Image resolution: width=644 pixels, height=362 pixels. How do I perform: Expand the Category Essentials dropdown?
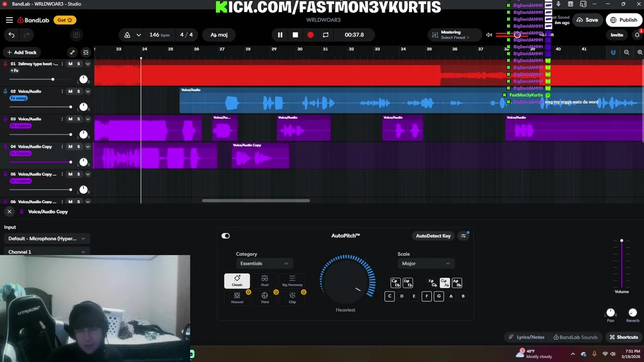[264, 263]
